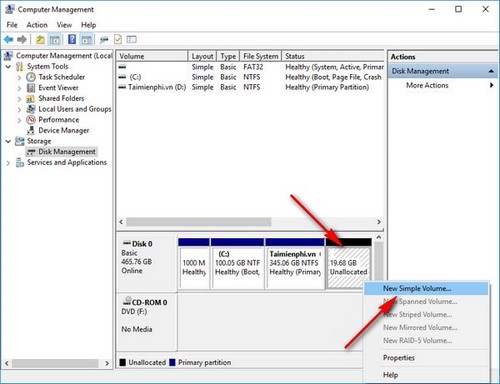
Task: Sort by the Status column header
Action: (333, 56)
